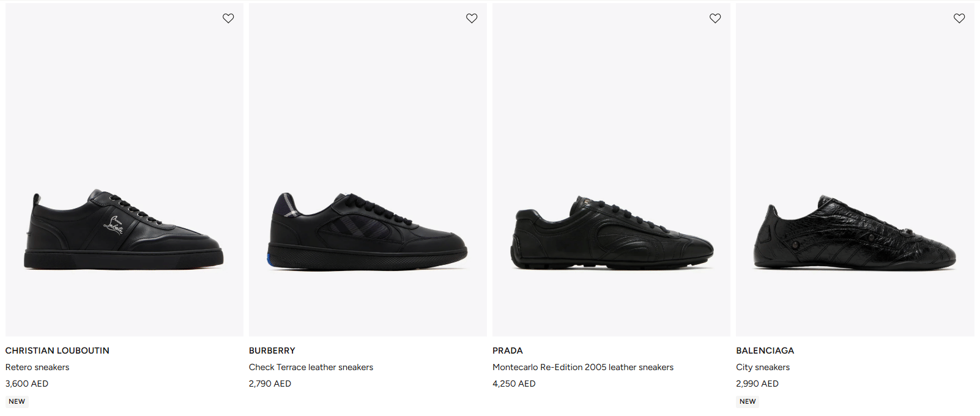Select the City sneakers product title
This screenshot has width=980, height=416.
click(763, 367)
